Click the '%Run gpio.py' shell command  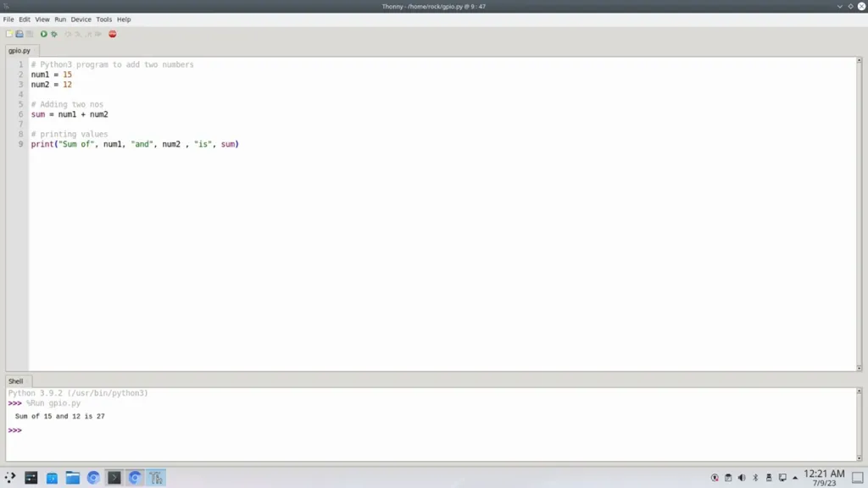pos(53,403)
